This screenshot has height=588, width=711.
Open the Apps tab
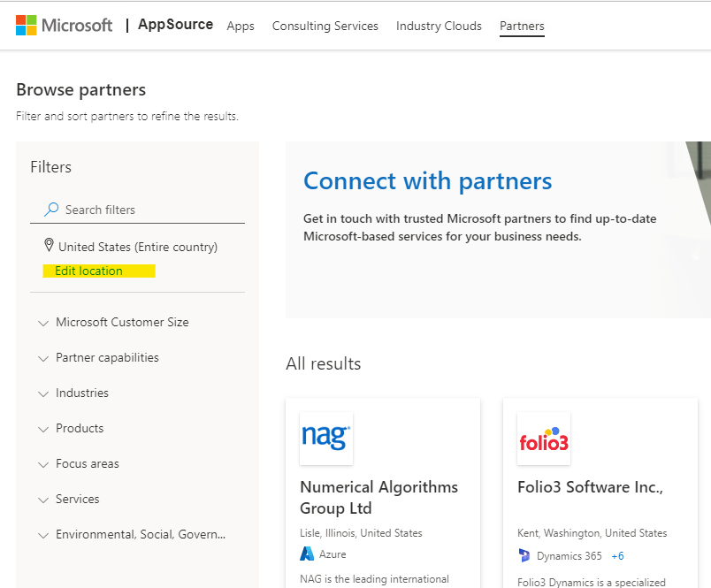241,26
